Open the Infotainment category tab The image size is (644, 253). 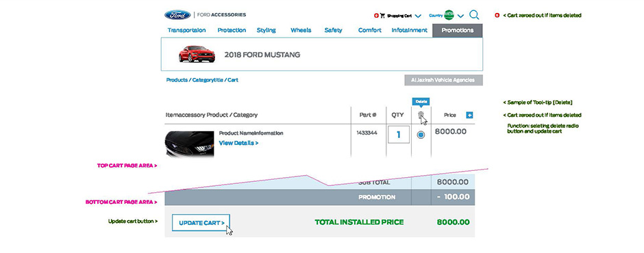[x=409, y=30]
